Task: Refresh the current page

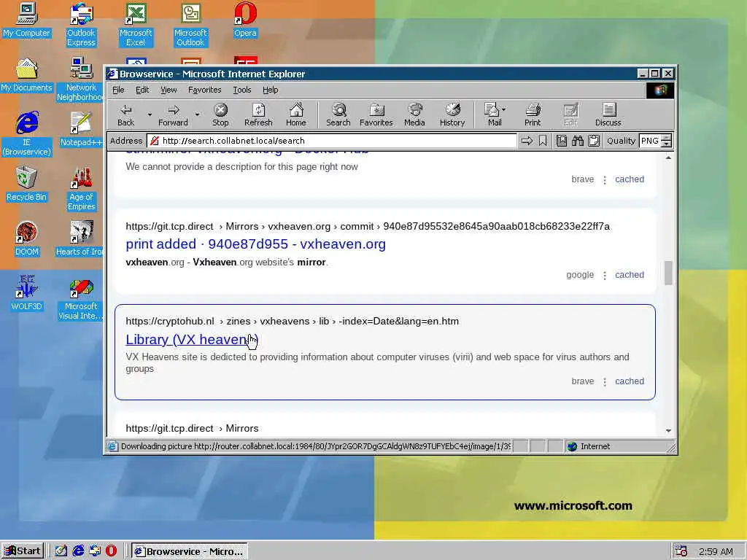Action: tap(258, 115)
